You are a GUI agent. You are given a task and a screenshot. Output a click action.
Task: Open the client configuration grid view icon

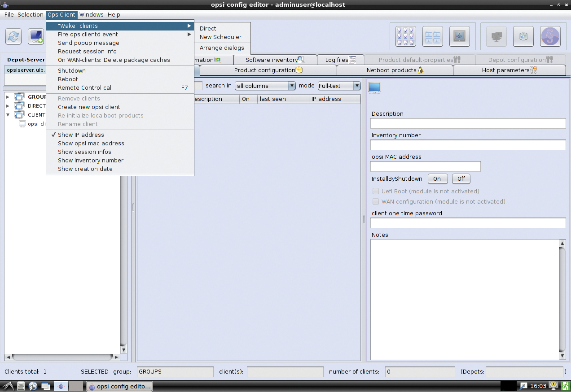[405, 36]
